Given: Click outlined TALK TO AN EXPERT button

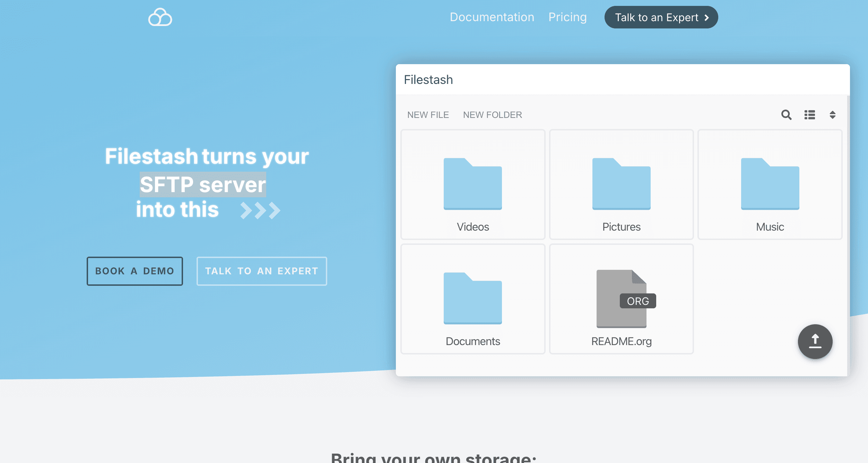Looking at the screenshot, I should click(x=262, y=271).
